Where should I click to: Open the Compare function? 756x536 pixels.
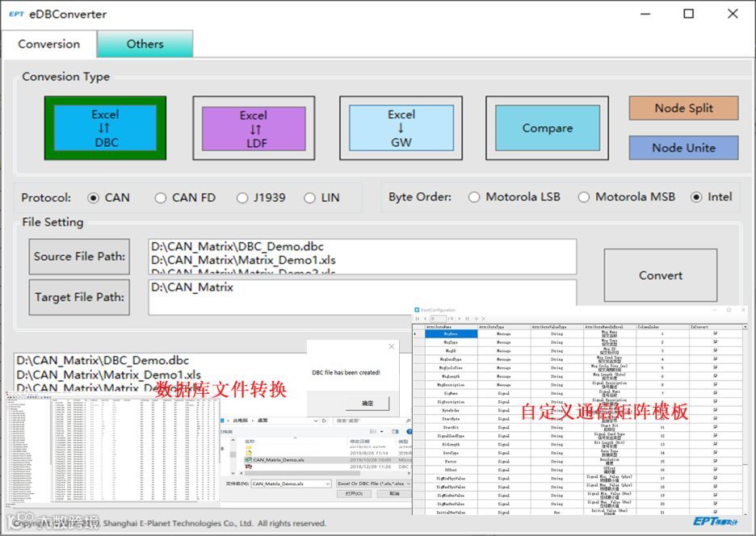(x=548, y=128)
